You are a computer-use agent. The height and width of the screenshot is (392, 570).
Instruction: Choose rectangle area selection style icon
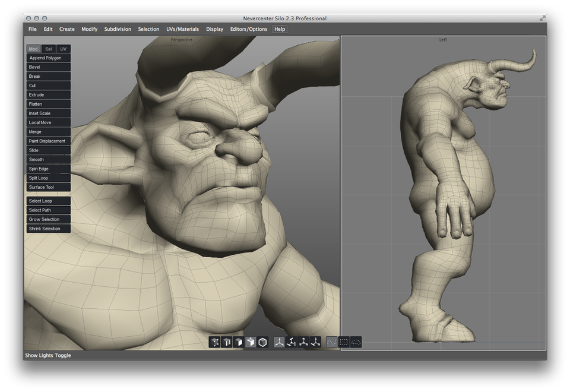(x=344, y=342)
